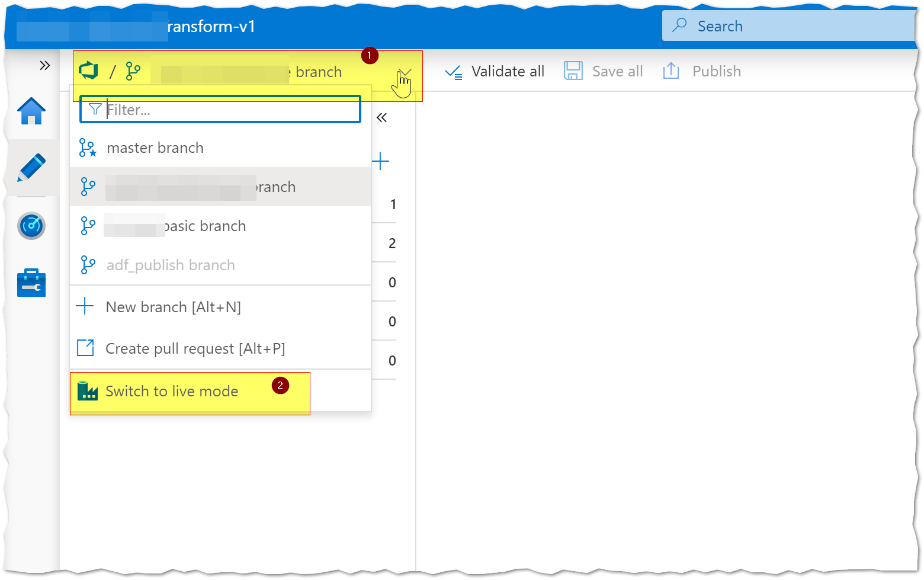The height and width of the screenshot is (580, 924).
Task: Open the Home page from the sidebar
Action: (31, 110)
